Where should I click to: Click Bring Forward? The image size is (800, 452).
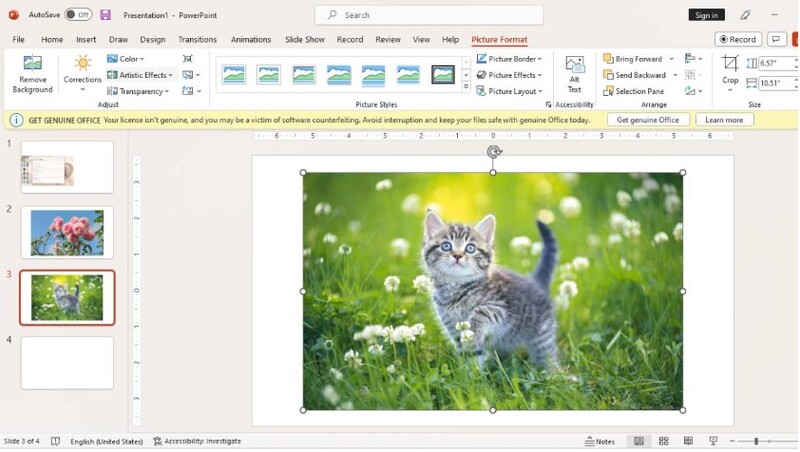pyautogui.click(x=633, y=59)
